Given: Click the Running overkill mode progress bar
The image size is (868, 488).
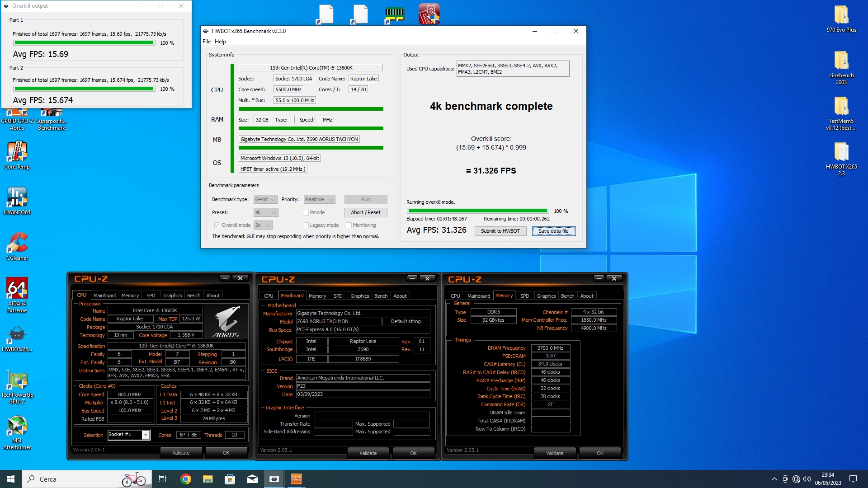Looking at the screenshot, I should 477,211.
